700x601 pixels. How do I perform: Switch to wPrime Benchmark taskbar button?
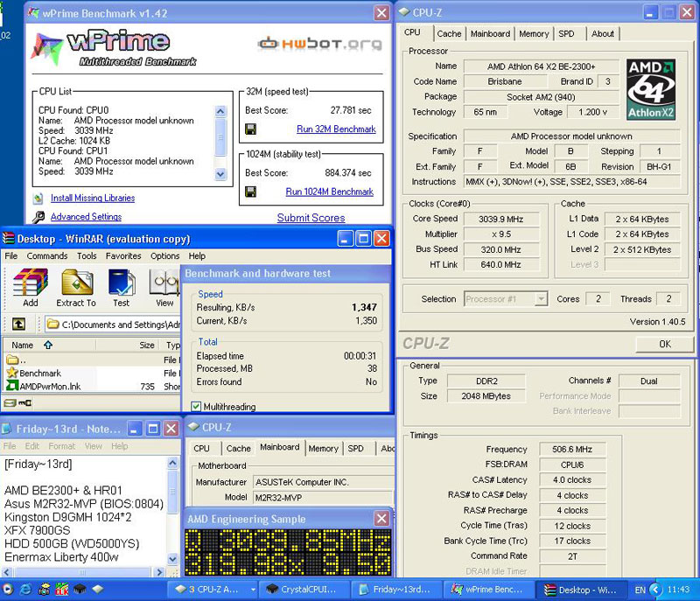pos(489,590)
